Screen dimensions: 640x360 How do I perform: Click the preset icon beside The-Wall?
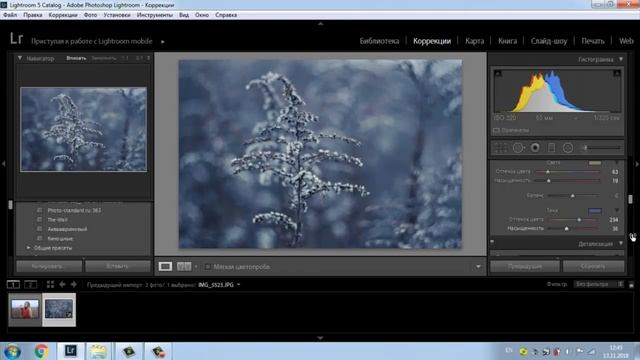(x=40, y=220)
